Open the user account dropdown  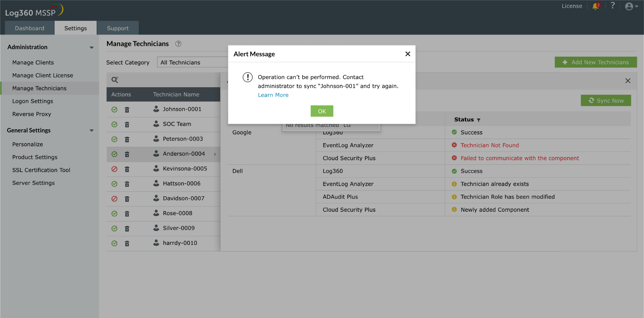coord(631,6)
